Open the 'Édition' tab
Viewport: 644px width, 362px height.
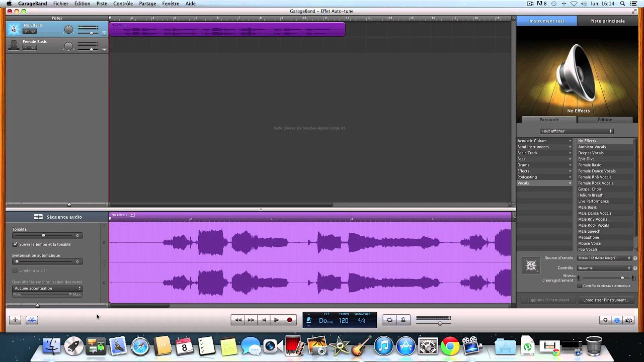pyautogui.click(x=605, y=120)
